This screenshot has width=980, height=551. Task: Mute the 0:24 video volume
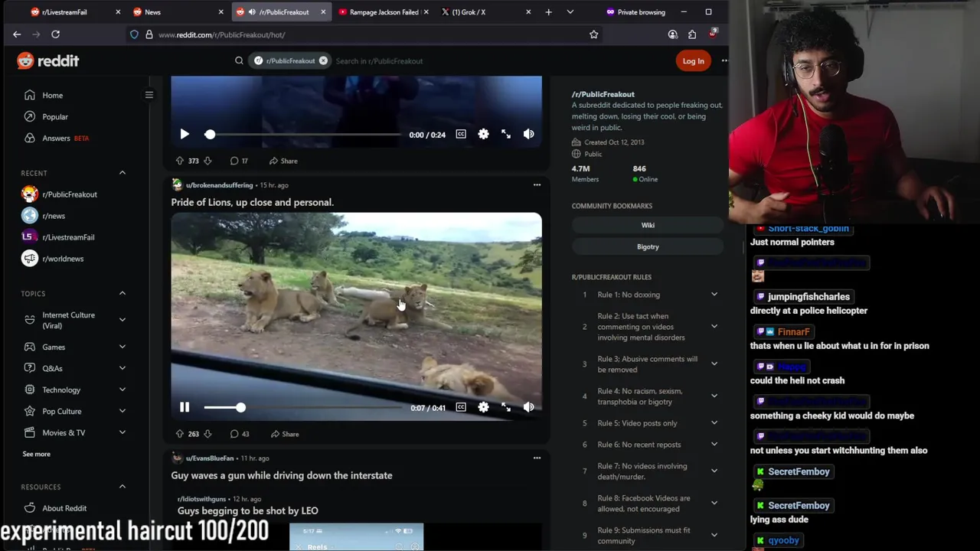coord(529,134)
